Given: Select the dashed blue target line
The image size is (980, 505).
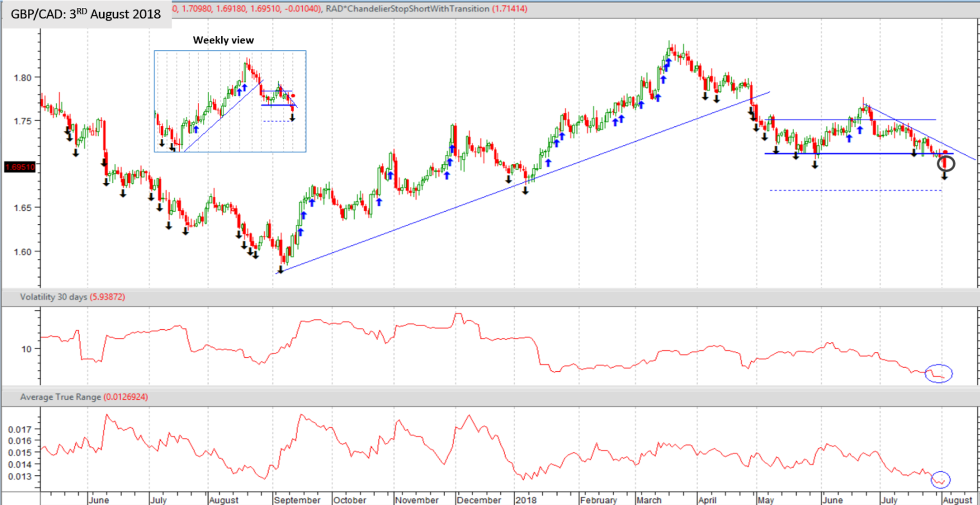Looking at the screenshot, I should 856,190.
